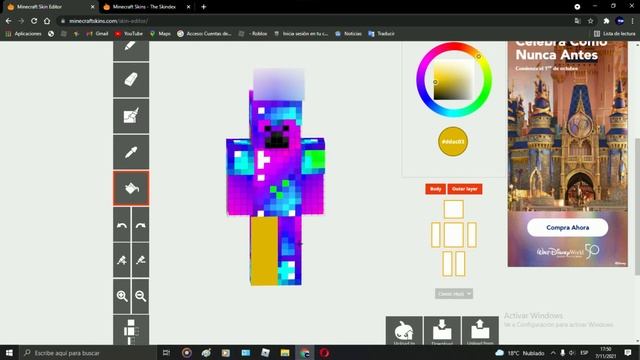Click the lighten color tool
The width and height of the screenshot is (640, 360).
pyautogui.click(x=122, y=260)
